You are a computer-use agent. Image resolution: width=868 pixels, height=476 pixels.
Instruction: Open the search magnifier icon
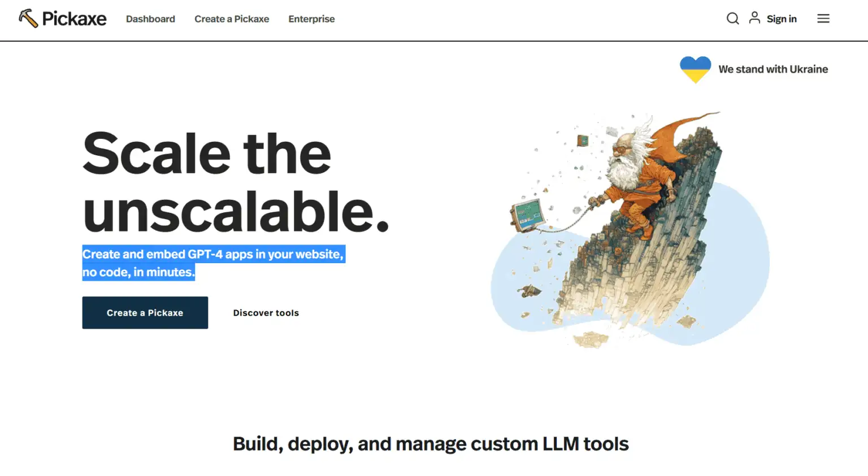[x=732, y=19]
